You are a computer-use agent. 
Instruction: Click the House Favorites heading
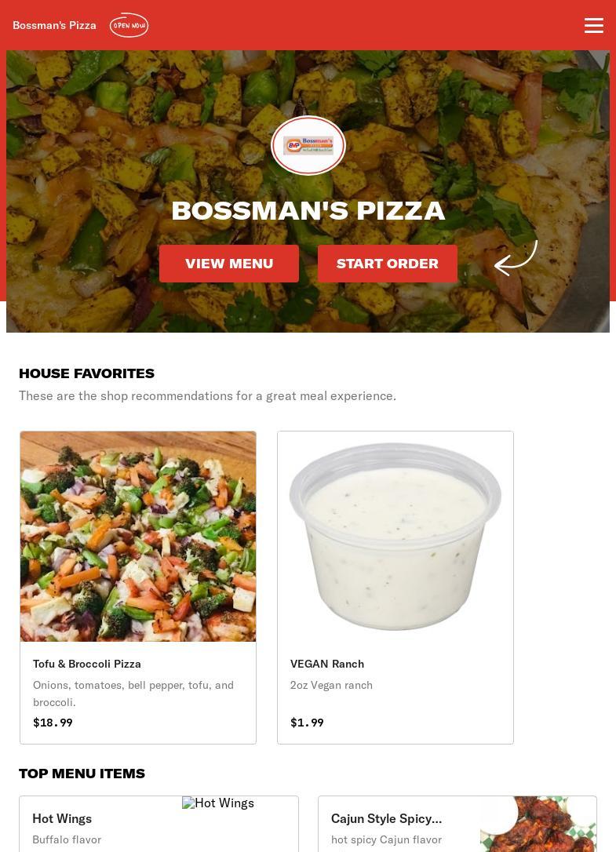(86, 373)
